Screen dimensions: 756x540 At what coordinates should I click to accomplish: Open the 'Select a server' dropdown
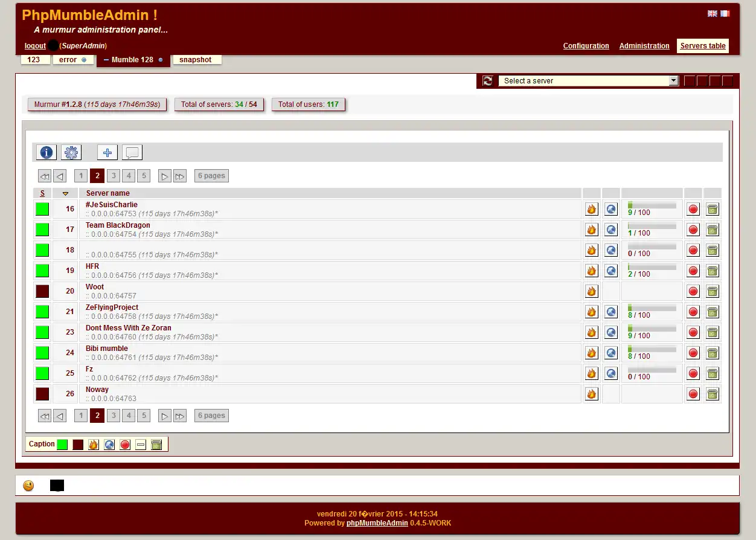pyautogui.click(x=589, y=81)
